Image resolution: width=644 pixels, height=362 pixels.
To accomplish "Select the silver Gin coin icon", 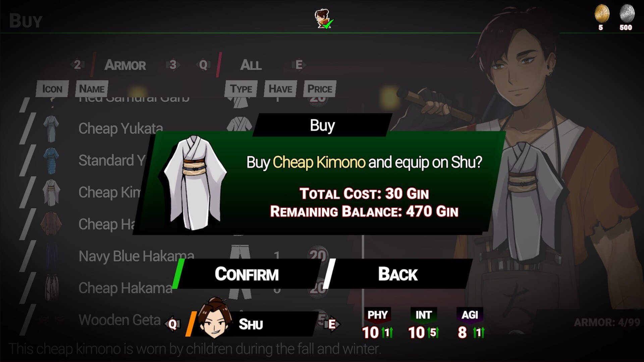I will (x=627, y=14).
